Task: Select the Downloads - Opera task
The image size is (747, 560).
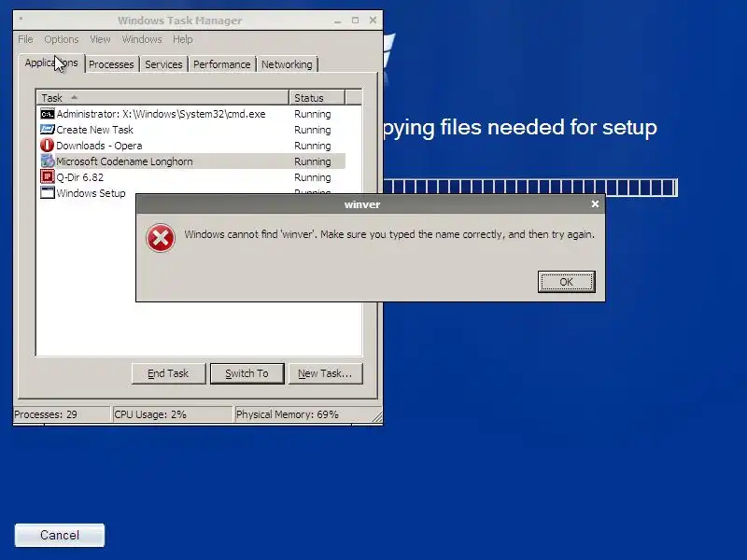Action: tap(192, 146)
